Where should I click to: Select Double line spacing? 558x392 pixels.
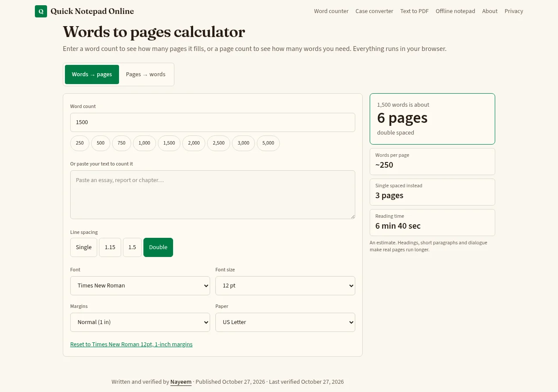(x=158, y=247)
